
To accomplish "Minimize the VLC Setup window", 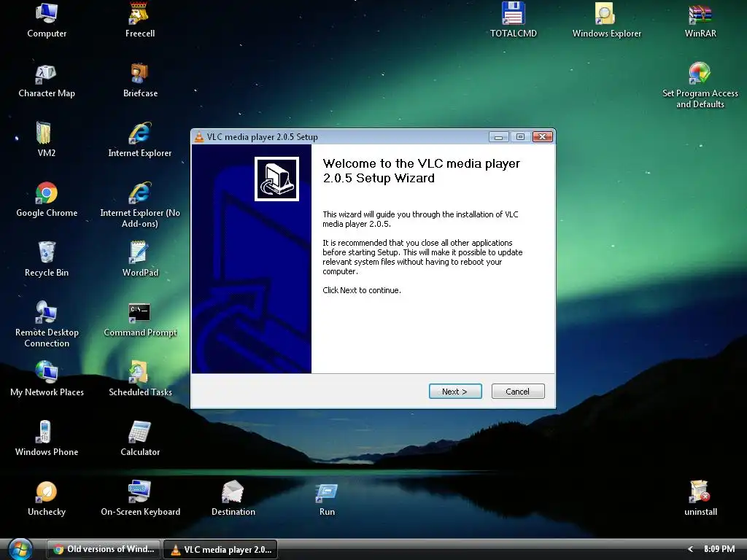I will (498, 137).
